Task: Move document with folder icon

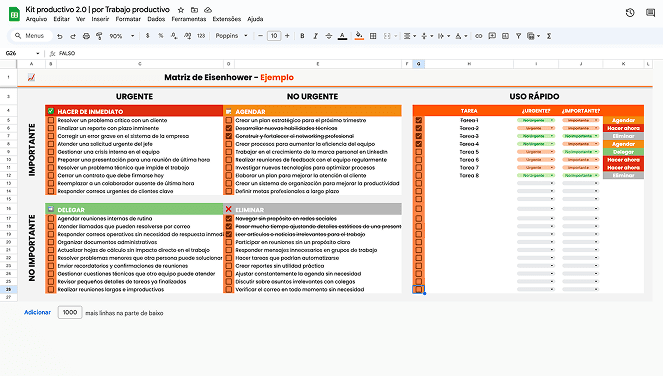Action: pyautogui.click(x=195, y=10)
